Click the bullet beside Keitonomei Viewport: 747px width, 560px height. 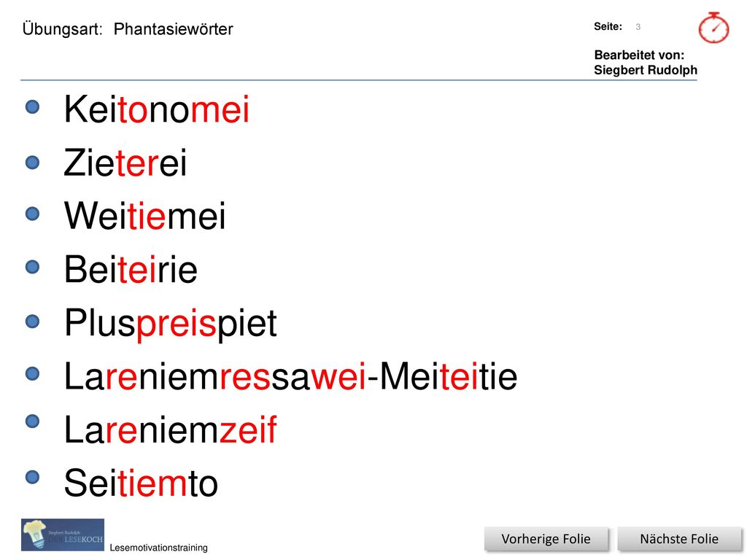(x=32, y=106)
